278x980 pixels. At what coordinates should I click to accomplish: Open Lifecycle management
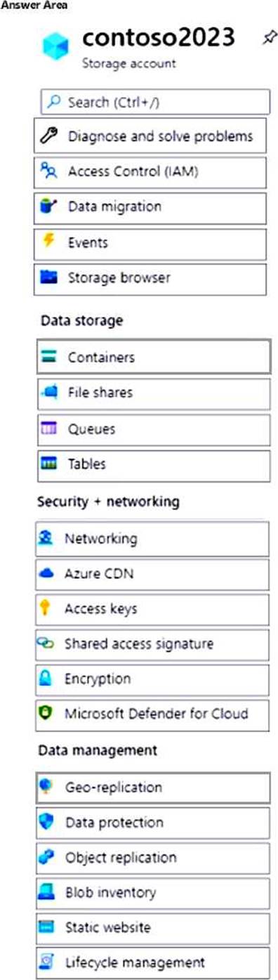pos(152,963)
